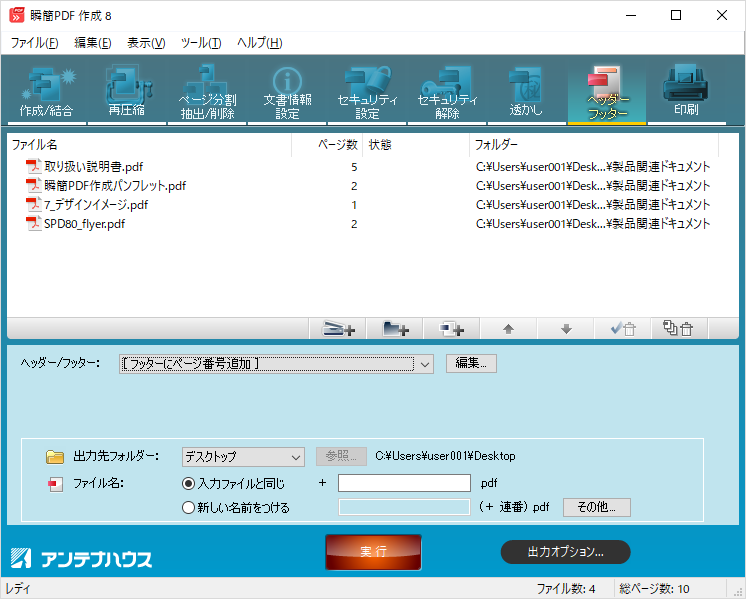Image resolution: width=746 pixels, height=599 pixels.
Task: Open the 作成/結合 tool
Action: [47, 92]
